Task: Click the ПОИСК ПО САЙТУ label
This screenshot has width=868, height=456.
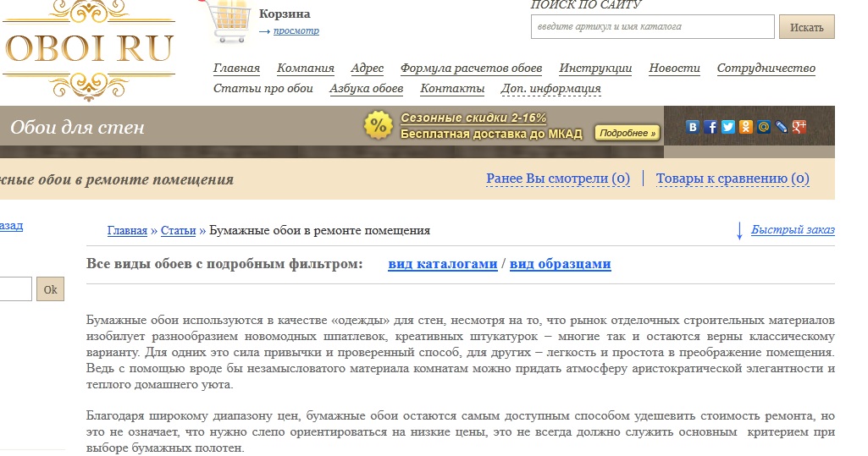Action: pyautogui.click(x=586, y=4)
